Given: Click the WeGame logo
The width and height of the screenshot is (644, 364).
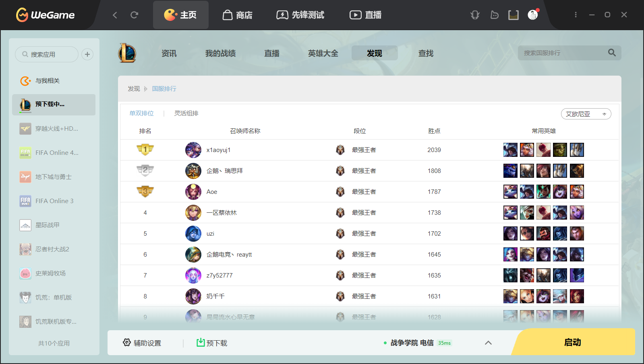Looking at the screenshot, I should (x=45, y=15).
